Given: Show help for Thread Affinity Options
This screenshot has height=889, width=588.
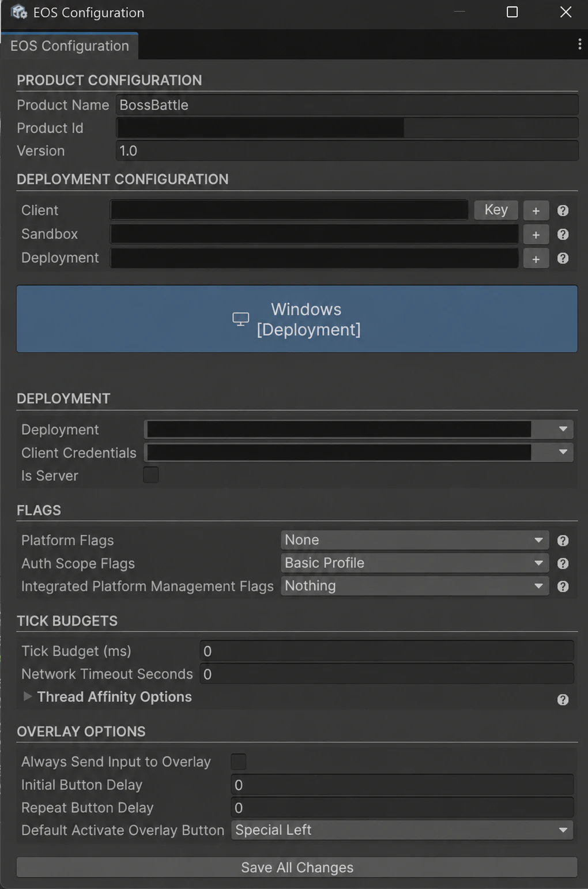Looking at the screenshot, I should (563, 699).
